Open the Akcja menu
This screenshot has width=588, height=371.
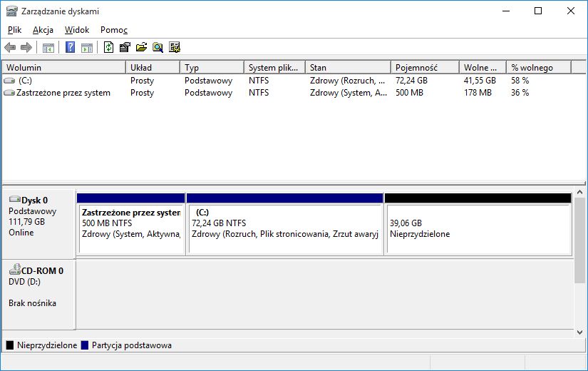pyautogui.click(x=43, y=30)
